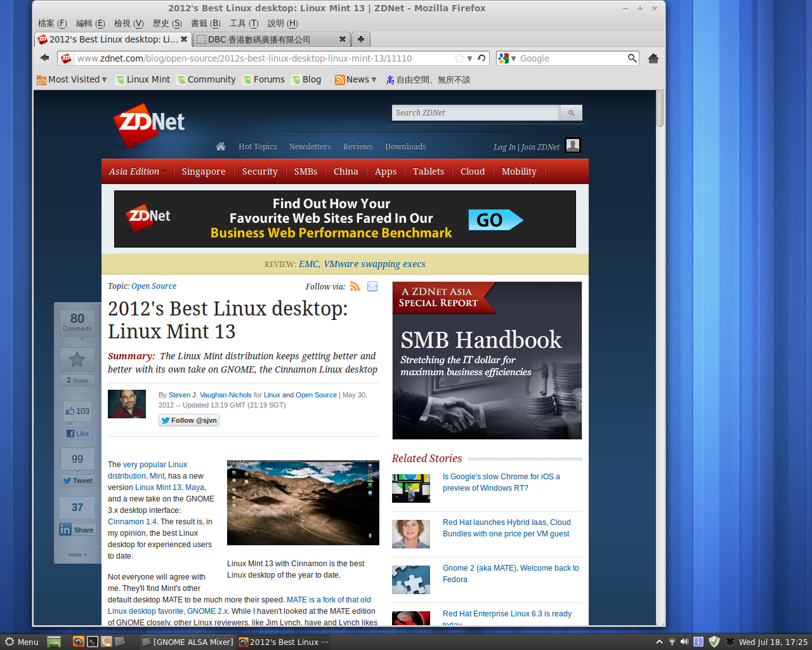Click the Dropbox tray icon
Screen dimensions: 812x650
click(x=730, y=642)
